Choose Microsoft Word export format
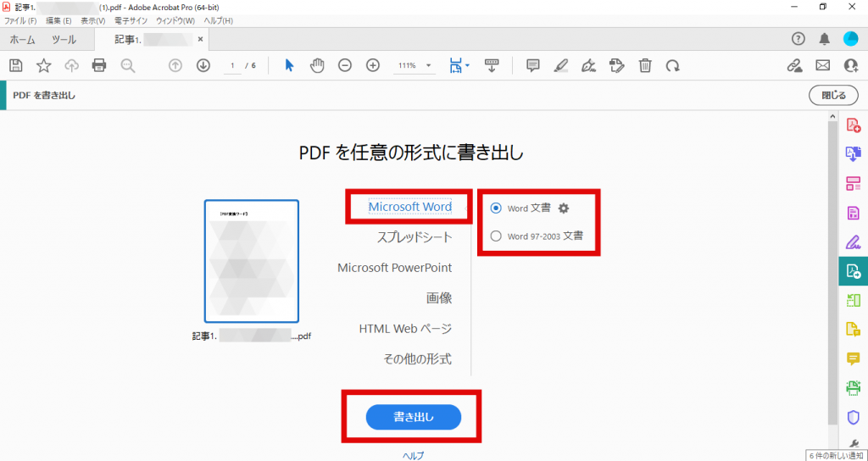The width and height of the screenshot is (868, 461). pos(410,207)
